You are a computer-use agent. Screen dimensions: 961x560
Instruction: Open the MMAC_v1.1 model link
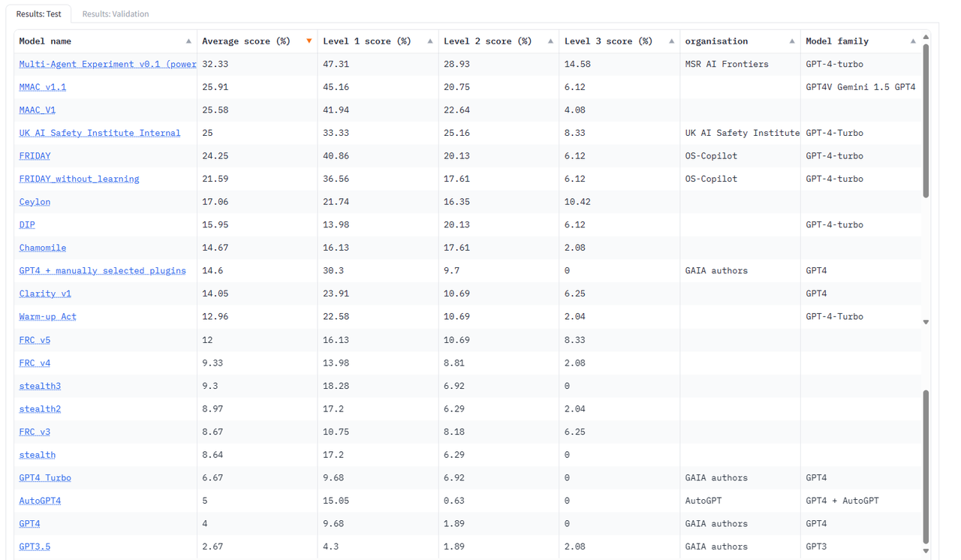43,87
